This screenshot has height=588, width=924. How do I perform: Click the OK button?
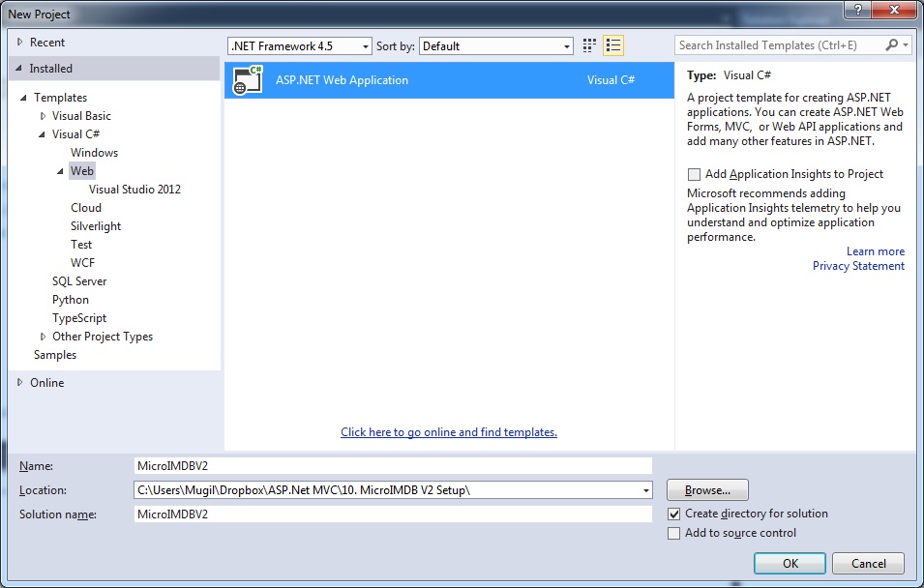[x=790, y=563]
